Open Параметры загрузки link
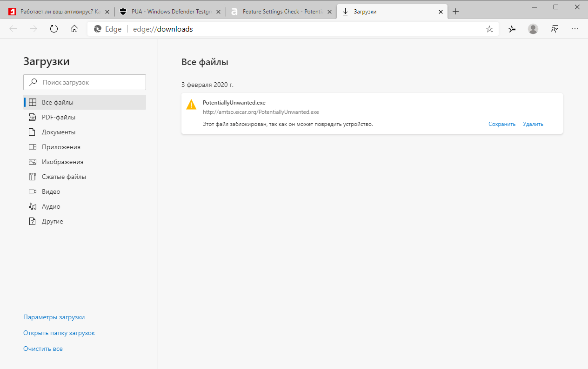 coord(54,317)
